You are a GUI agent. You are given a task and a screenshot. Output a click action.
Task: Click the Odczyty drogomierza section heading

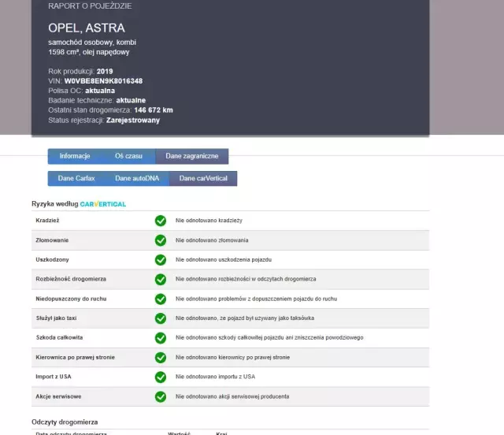[x=65, y=422]
